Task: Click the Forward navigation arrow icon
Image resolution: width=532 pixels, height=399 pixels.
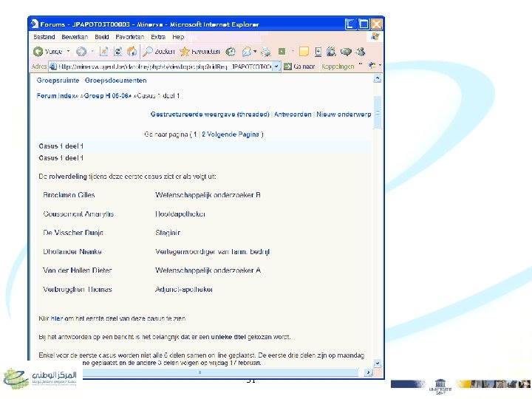Action: 81,52
